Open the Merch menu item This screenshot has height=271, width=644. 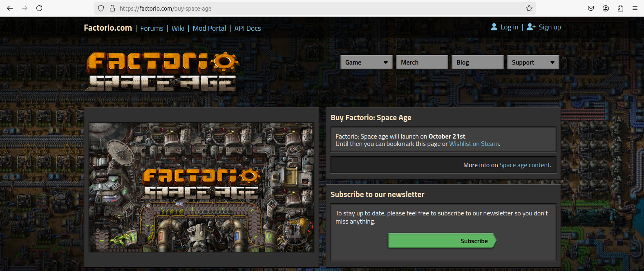[x=422, y=62]
